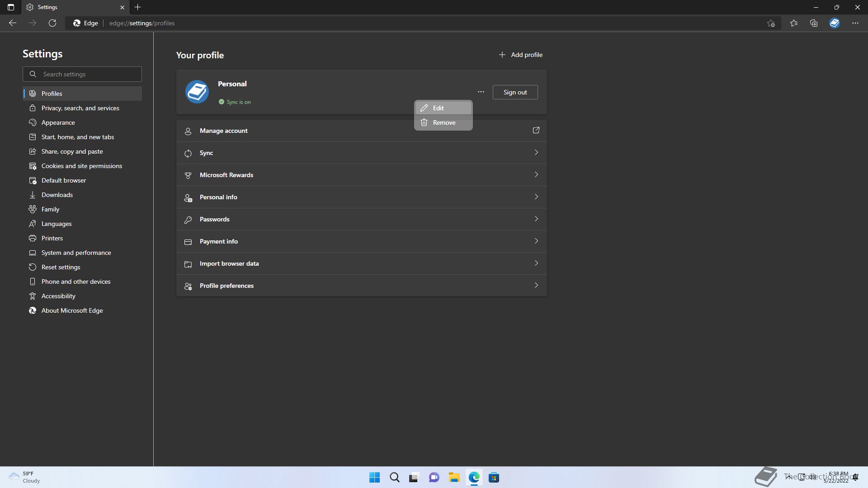Open Microsoft Store from taskbar

click(494, 478)
